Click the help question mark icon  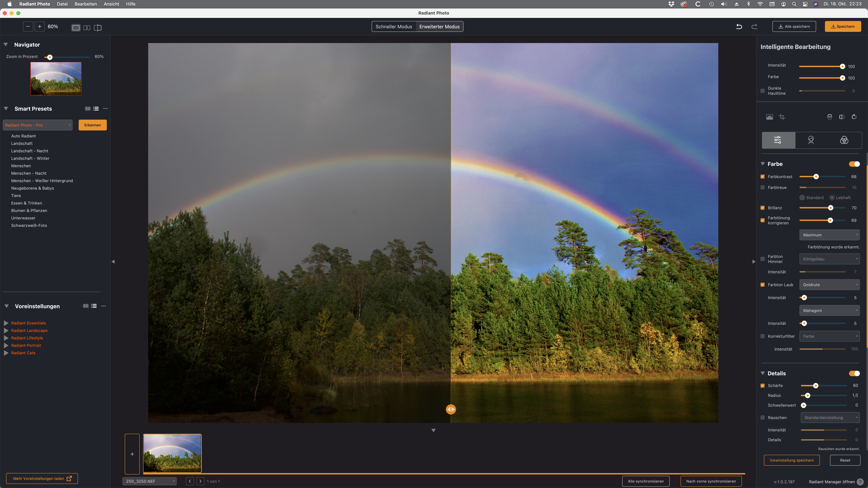point(860,482)
